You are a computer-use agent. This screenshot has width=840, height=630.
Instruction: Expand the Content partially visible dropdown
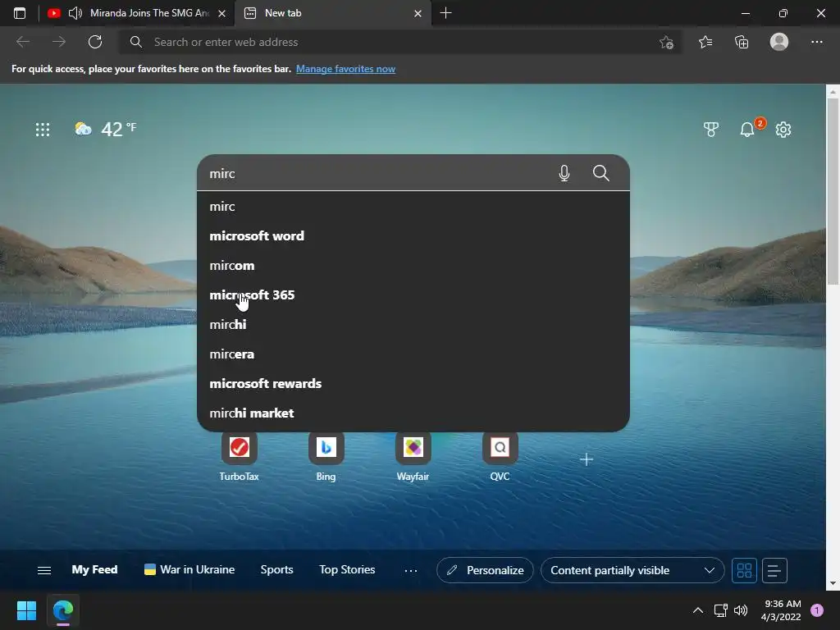[x=632, y=570]
